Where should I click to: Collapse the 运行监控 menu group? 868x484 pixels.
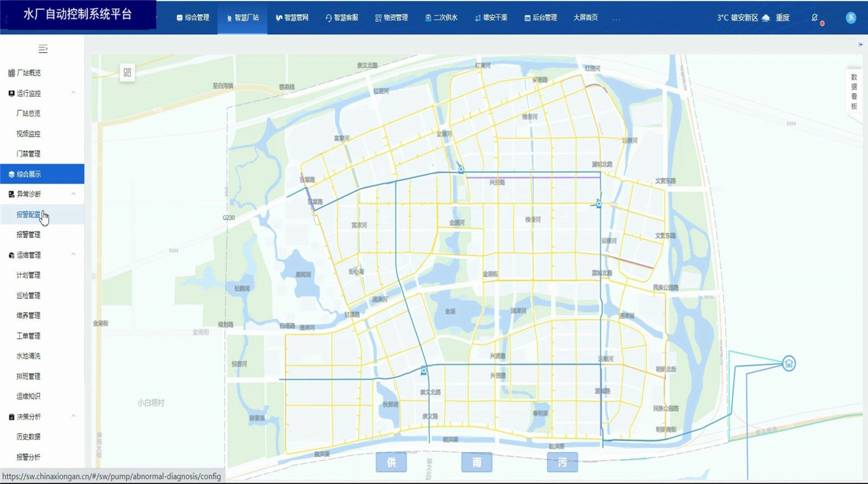[73, 93]
